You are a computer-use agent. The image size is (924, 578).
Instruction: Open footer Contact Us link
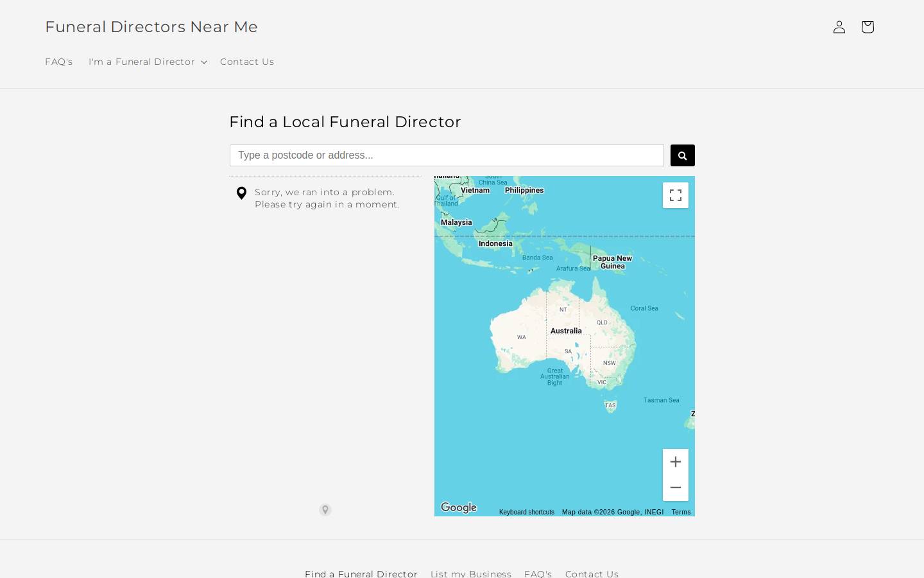point(592,574)
